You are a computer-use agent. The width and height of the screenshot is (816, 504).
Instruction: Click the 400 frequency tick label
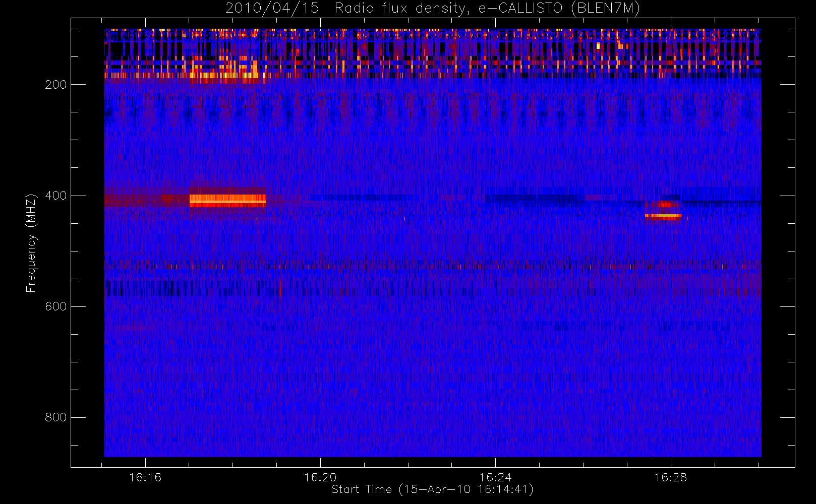click(x=55, y=196)
